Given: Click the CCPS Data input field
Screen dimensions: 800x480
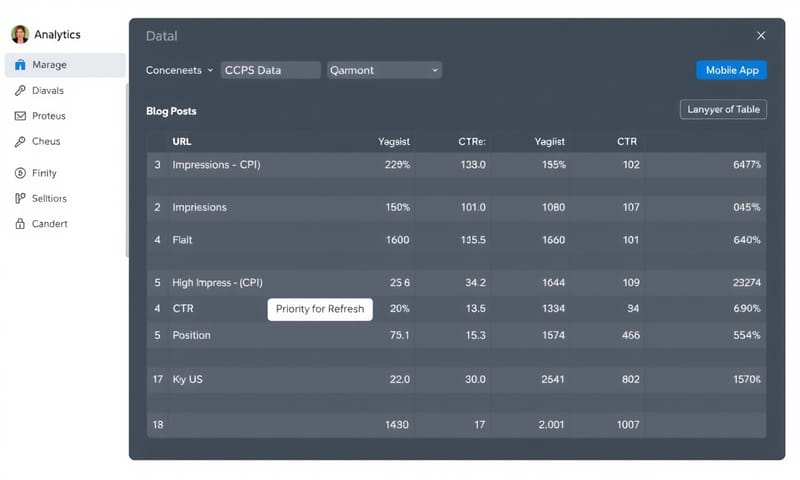Looking at the screenshot, I should click(x=270, y=70).
